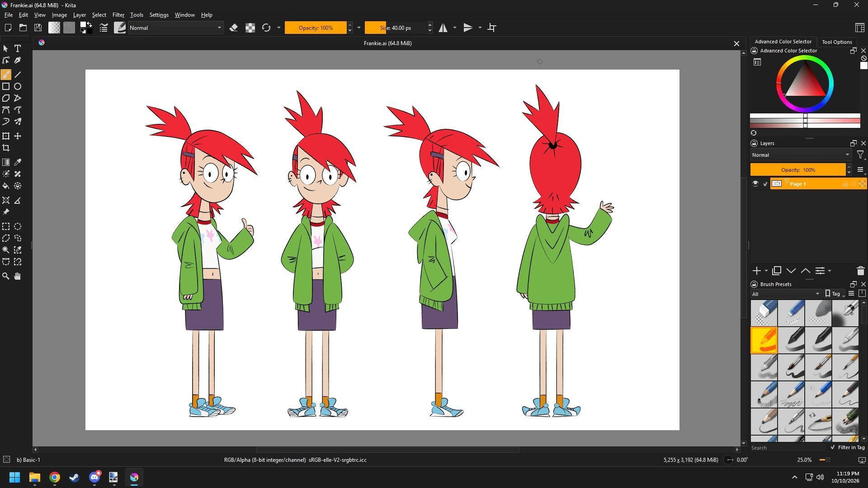Image resolution: width=868 pixels, height=488 pixels.
Task: Adjust the layer Opacity 100% slider
Action: (798, 170)
